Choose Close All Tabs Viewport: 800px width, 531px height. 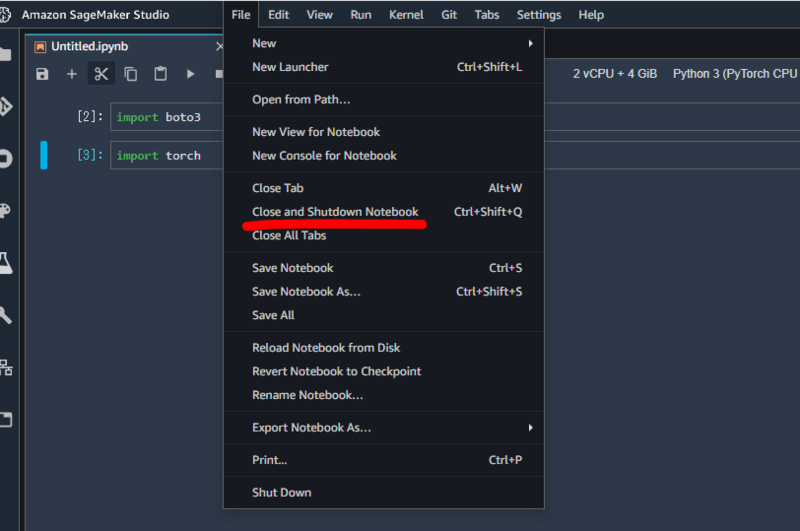pos(384,235)
